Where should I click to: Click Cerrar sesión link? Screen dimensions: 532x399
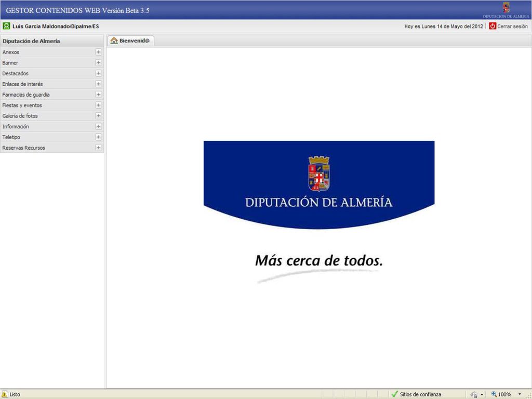tap(512, 26)
